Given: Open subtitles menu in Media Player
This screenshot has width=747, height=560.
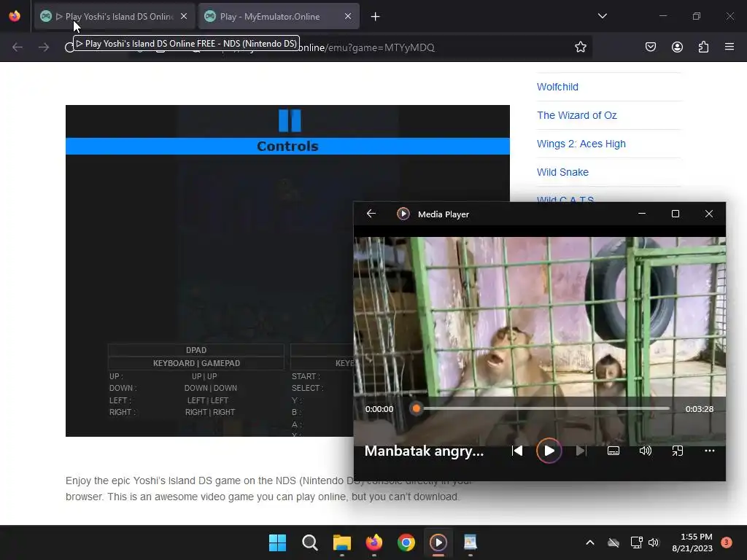Looking at the screenshot, I should click(614, 451).
